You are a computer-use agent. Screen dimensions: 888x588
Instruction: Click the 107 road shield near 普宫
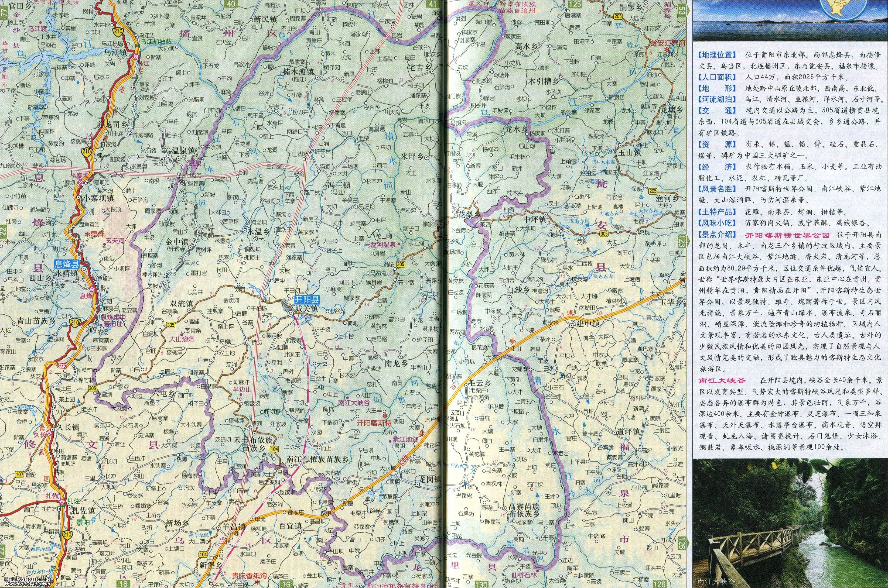tap(19, 474)
